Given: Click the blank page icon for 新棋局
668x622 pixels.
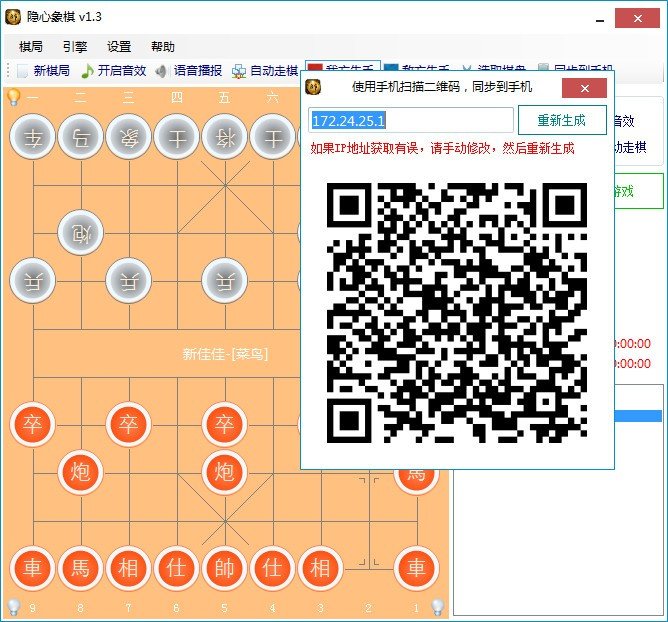Looking at the screenshot, I should click(x=22, y=71).
